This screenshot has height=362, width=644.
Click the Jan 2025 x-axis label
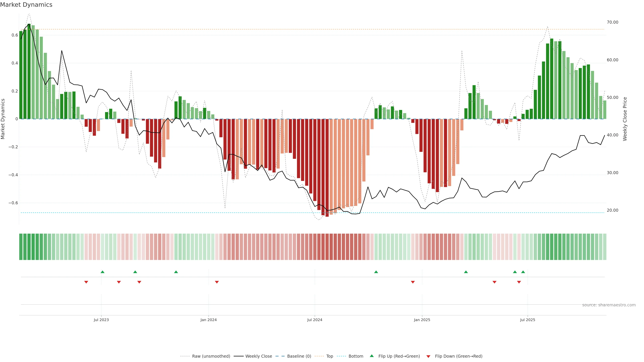pyautogui.click(x=422, y=320)
